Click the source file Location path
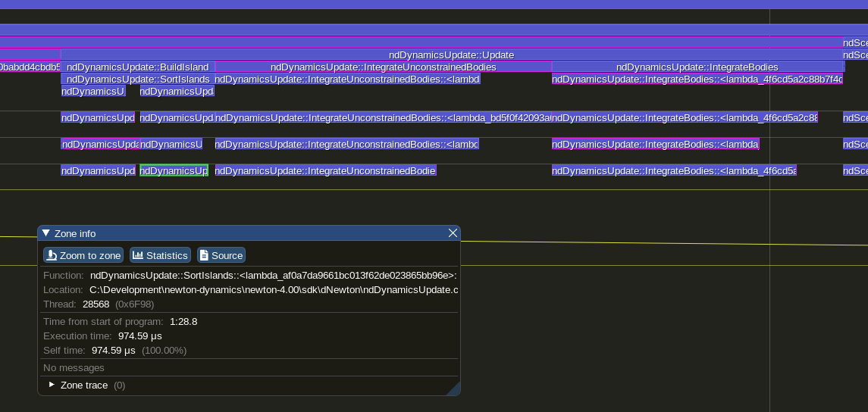This screenshot has width=868, height=412. click(273, 289)
